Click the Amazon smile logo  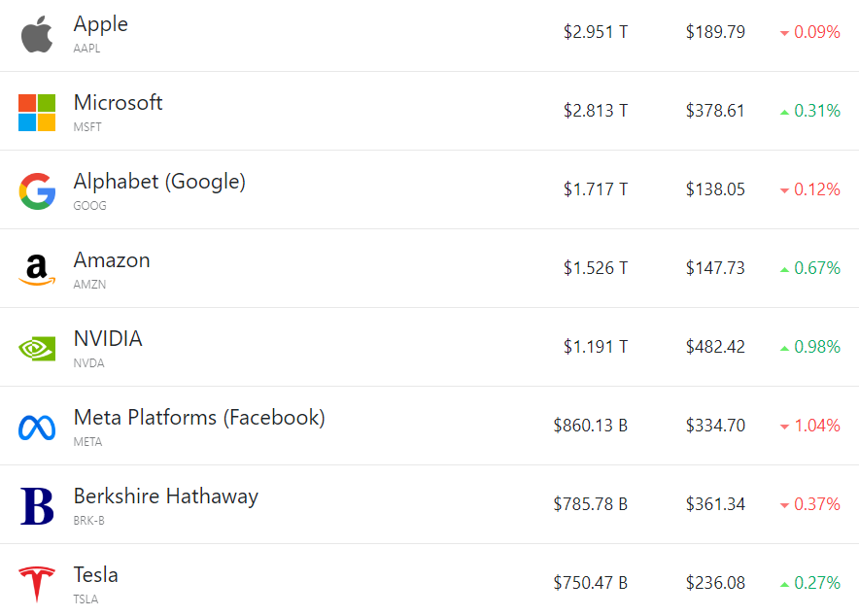[x=37, y=269]
